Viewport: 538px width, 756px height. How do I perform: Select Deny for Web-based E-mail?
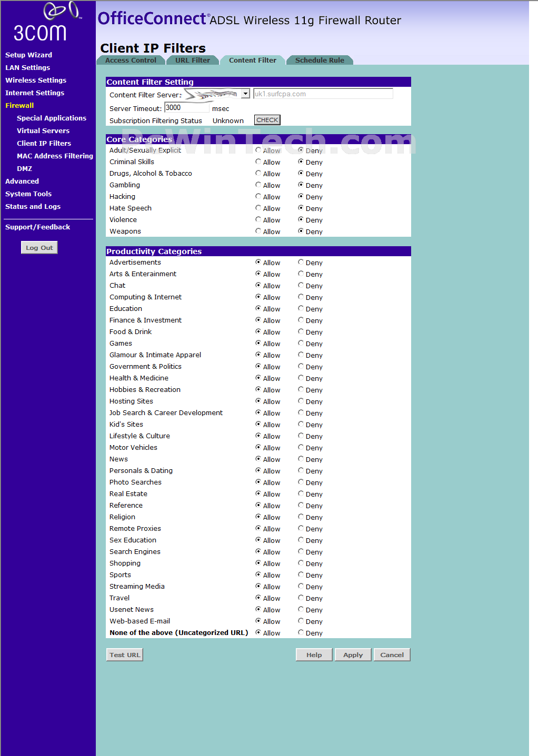[301, 621]
